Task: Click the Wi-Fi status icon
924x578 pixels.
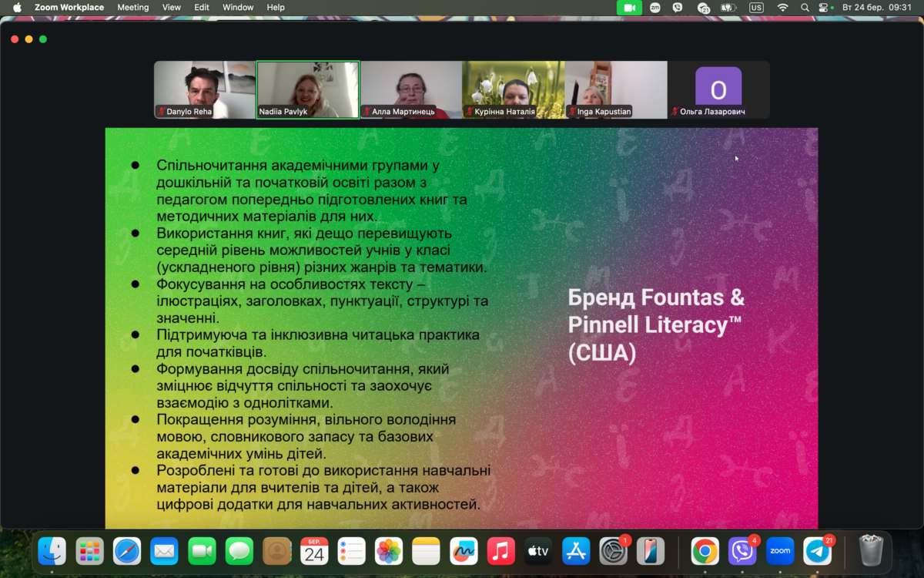Action: pos(783,8)
